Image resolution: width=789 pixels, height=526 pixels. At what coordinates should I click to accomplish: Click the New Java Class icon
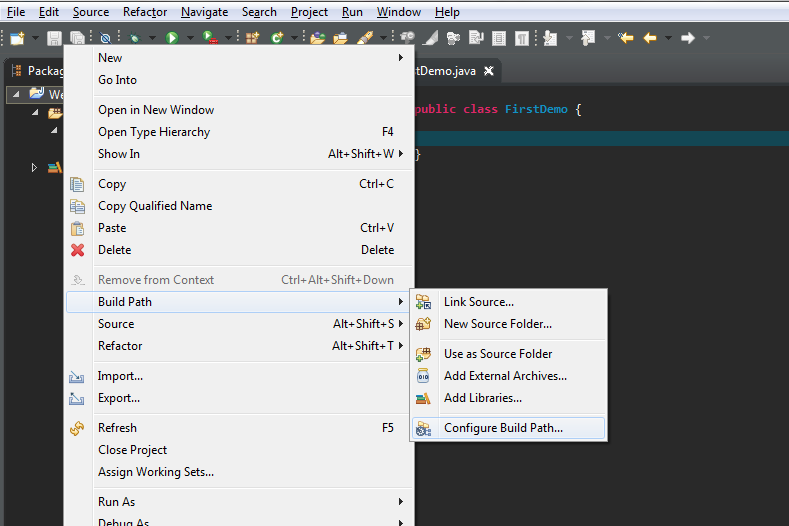pos(276,38)
